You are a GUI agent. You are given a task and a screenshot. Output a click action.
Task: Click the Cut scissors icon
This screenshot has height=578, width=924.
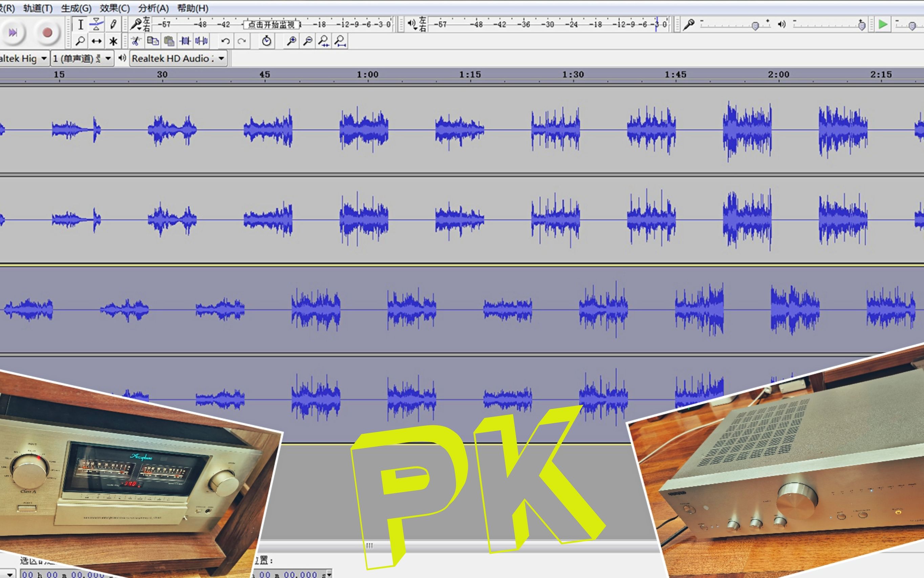pyautogui.click(x=135, y=41)
